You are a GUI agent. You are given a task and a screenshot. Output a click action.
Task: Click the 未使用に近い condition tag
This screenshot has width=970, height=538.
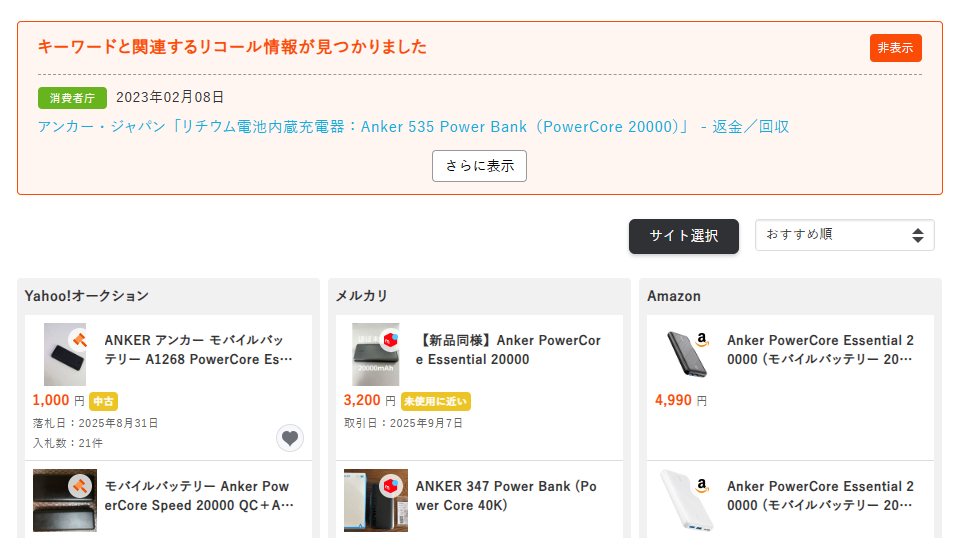pyautogui.click(x=435, y=401)
